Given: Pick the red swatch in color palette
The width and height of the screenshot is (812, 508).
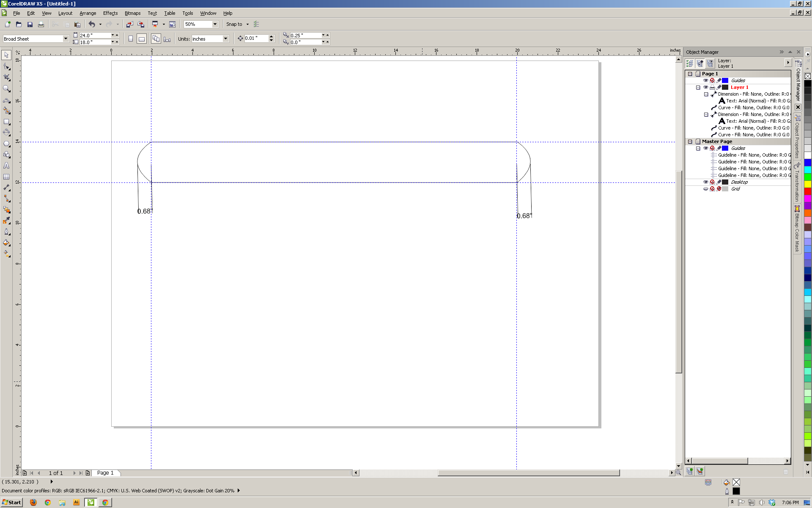Looking at the screenshot, I should click(x=807, y=191).
